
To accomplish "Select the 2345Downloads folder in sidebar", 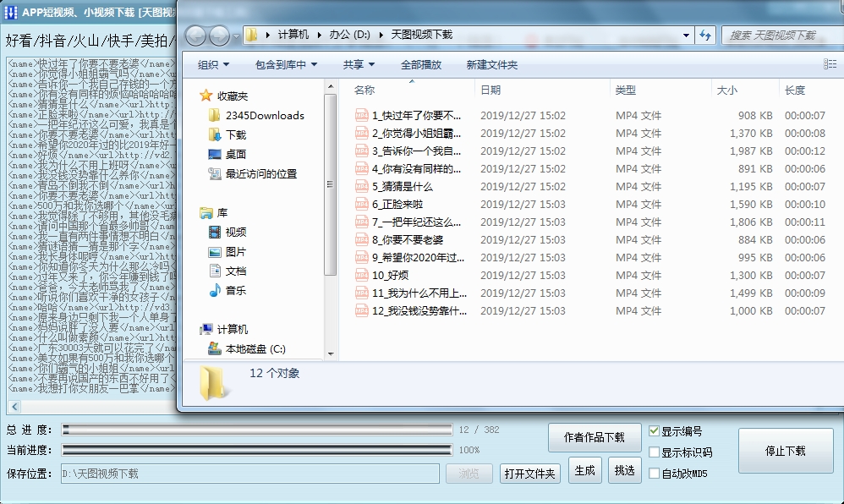I will pyautogui.click(x=256, y=115).
